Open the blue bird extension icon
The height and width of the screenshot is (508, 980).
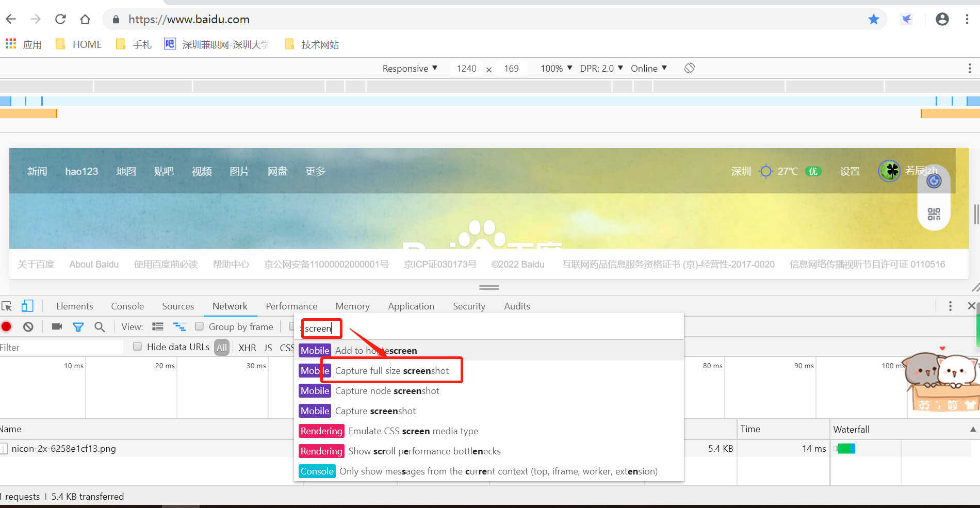[x=906, y=19]
